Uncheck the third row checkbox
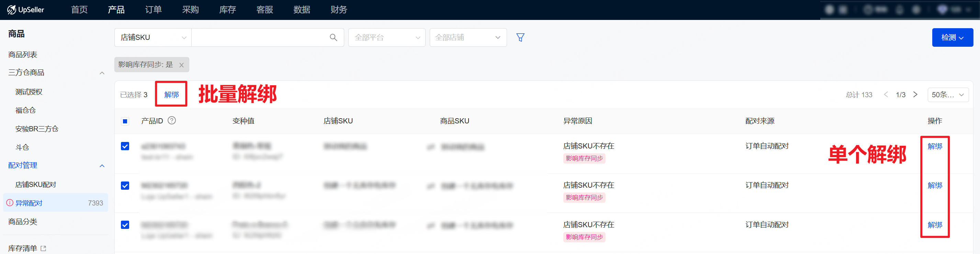 pos(125,225)
